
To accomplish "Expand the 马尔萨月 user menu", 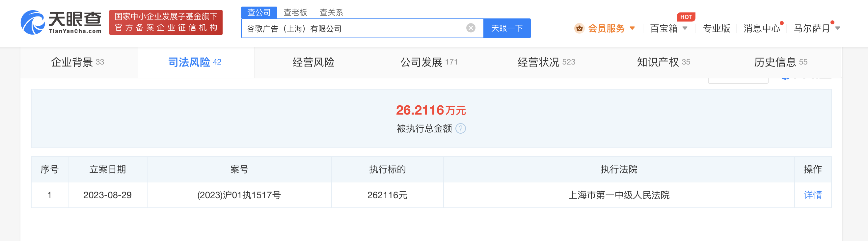I will [x=837, y=28].
